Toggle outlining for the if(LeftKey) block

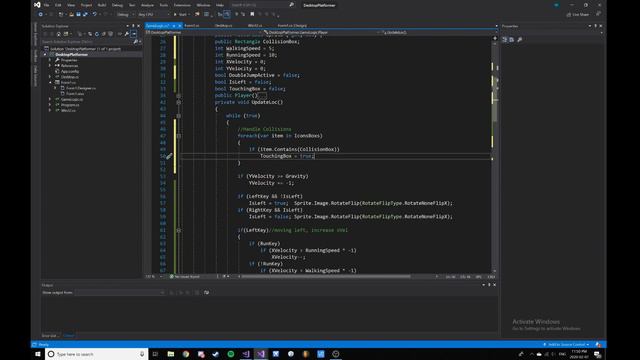(x=178, y=230)
